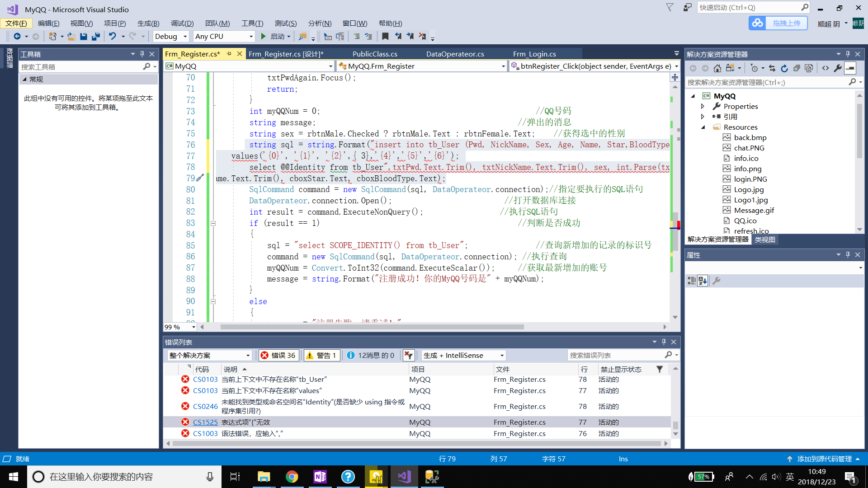Screen dimensions: 868x488
Task: Switch to the PublicClass.cs tab
Action: [x=375, y=54]
